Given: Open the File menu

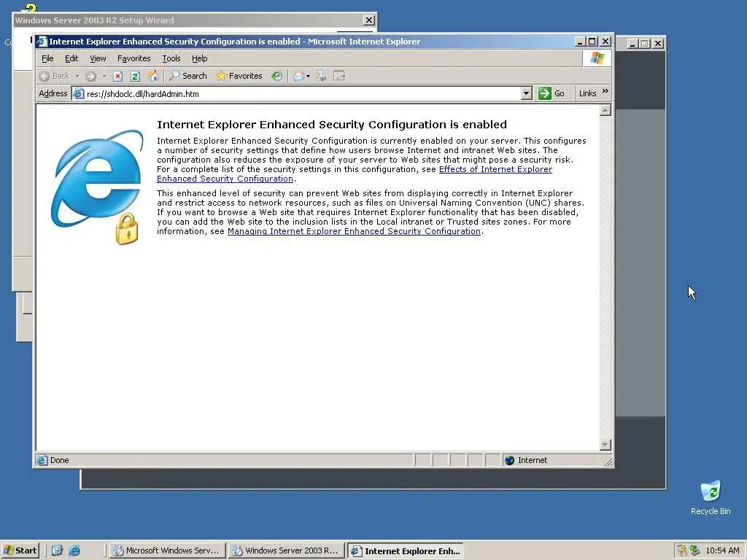Looking at the screenshot, I should click(x=47, y=58).
